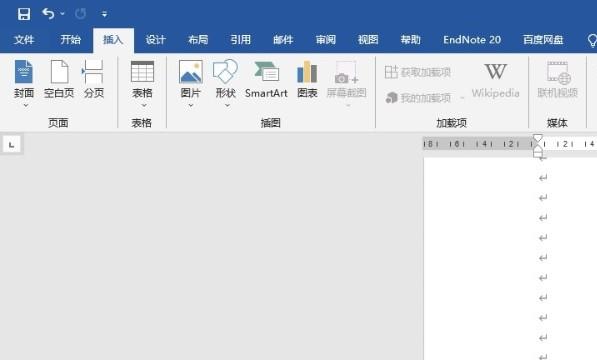Insert a picture with 图片 icon

point(191,72)
